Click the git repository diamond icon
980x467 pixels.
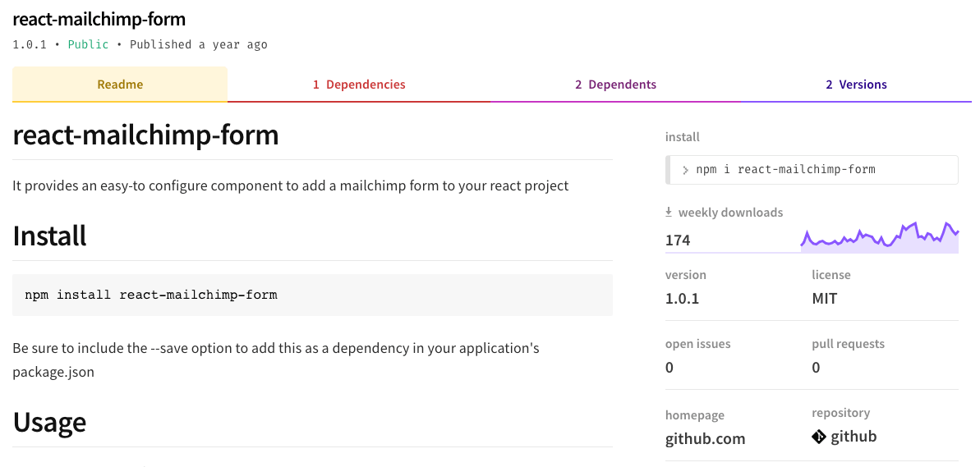point(819,437)
